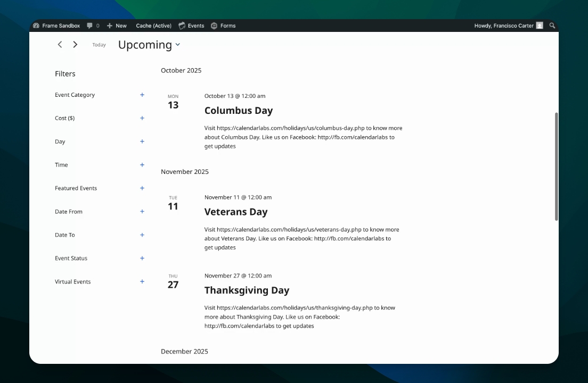Click the Columbus Day description text
The image size is (588, 383).
click(304, 137)
